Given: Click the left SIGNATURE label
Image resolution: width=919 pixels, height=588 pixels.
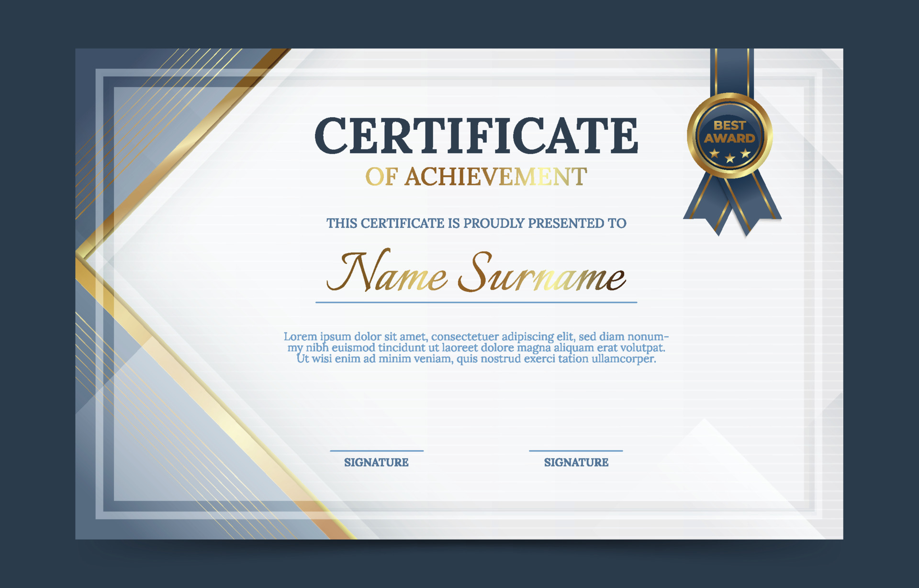Looking at the screenshot, I should click(376, 463).
